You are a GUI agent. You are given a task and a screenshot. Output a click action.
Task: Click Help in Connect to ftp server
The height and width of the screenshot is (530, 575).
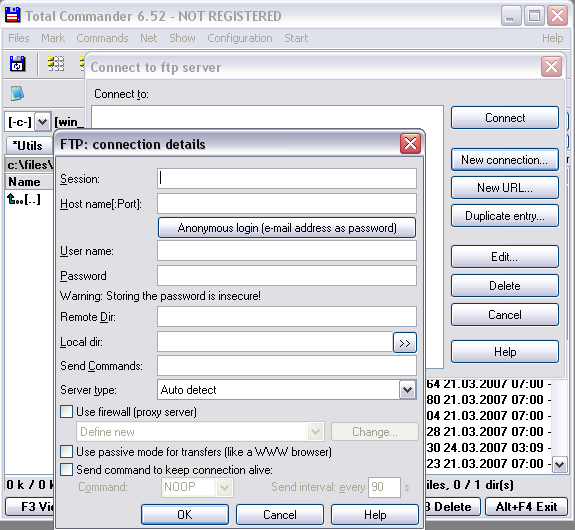pyautogui.click(x=505, y=351)
